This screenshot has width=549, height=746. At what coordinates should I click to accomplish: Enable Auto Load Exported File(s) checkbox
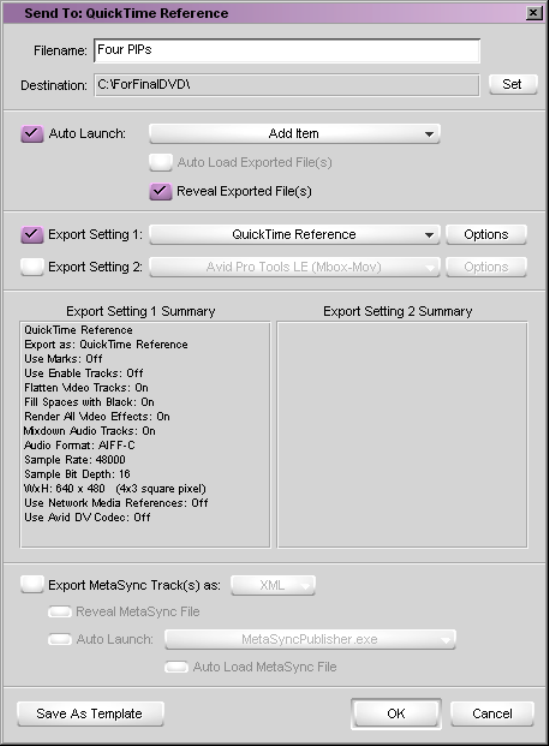tap(160, 162)
